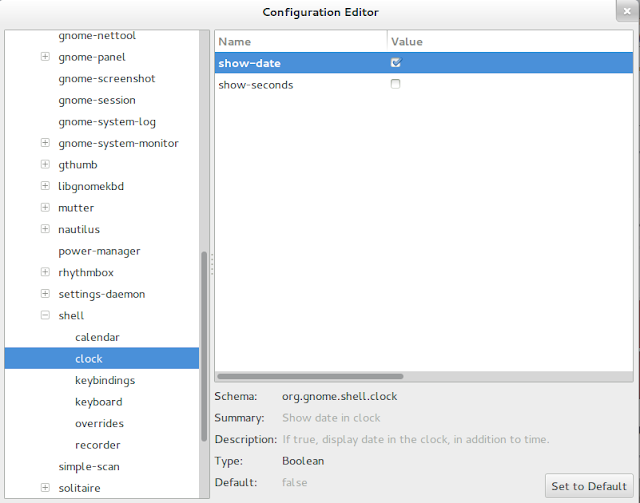The width and height of the screenshot is (640, 503).
Task: Expand the rhythmbox tree node
Action: (45, 272)
